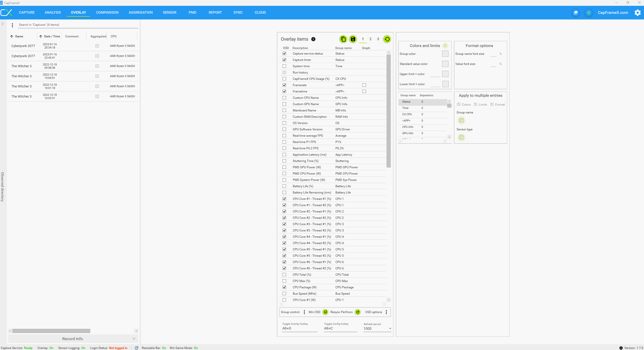Click the login icon beside CapFrameX.com
This screenshot has width=644, height=350.
point(589,13)
